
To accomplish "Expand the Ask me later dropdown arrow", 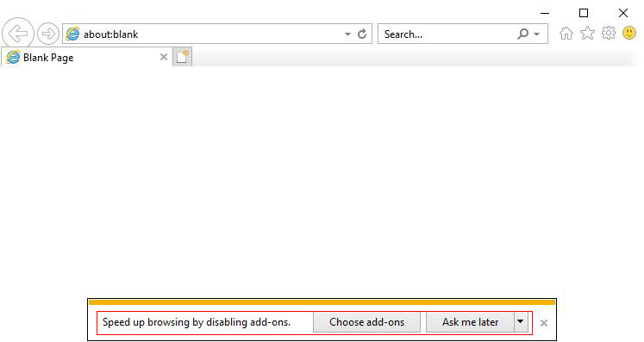I will pos(521,322).
